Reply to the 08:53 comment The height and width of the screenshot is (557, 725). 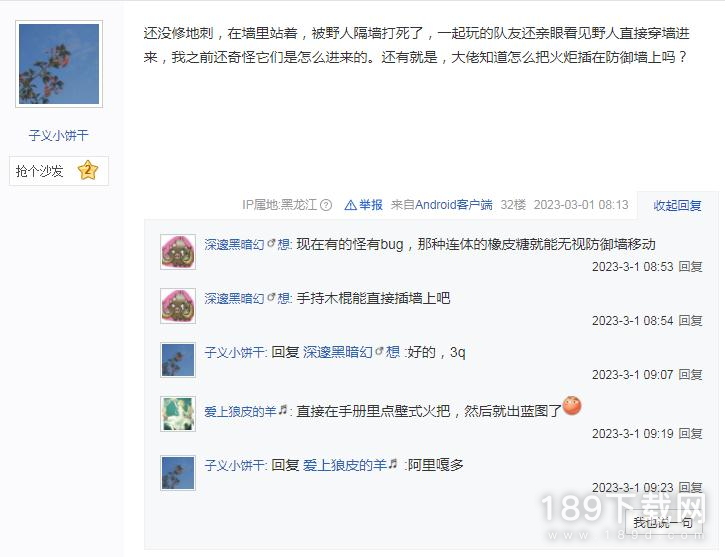point(690,267)
